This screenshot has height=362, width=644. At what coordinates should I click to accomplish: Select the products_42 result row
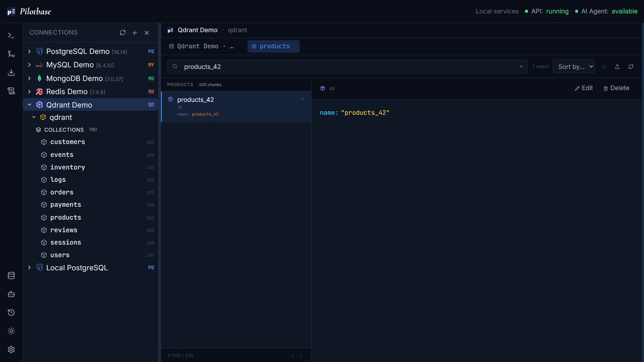point(236,107)
